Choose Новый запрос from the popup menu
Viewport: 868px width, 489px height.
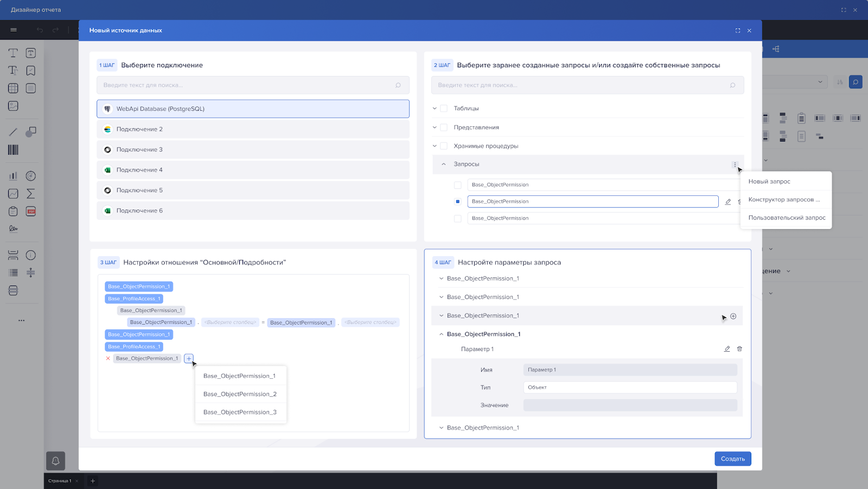click(x=769, y=182)
